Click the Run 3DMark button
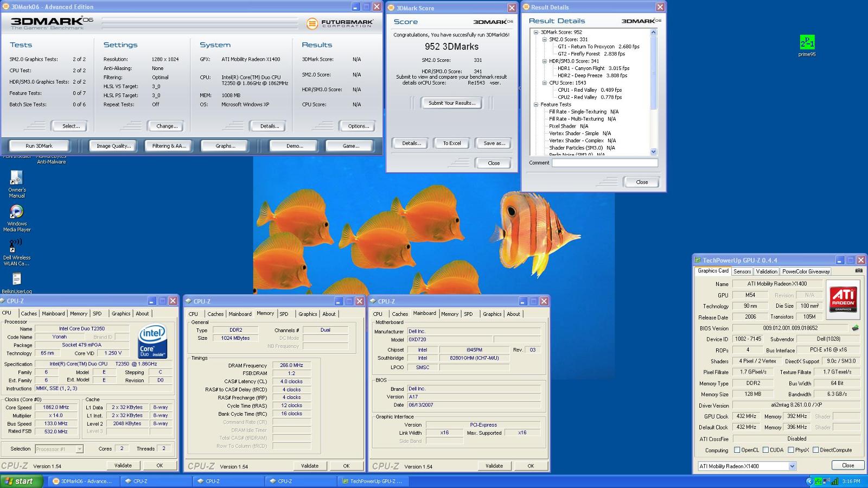 (x=39, y=146)
